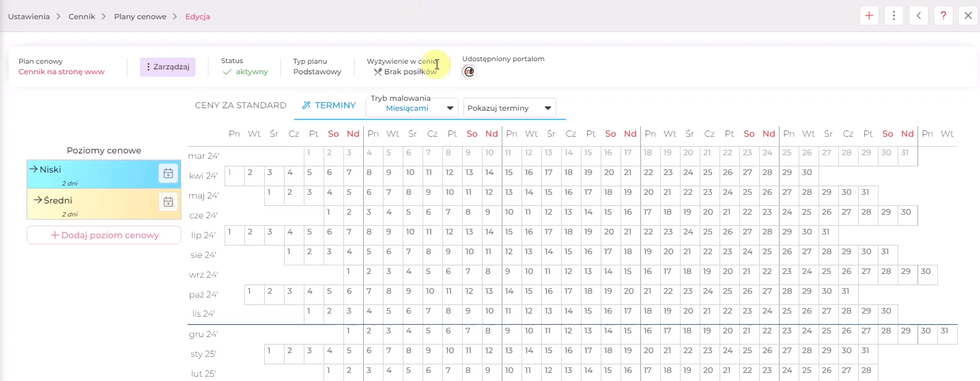Open calendar icon for Niski price level
The width and height of the screenshot is (980, 381).
tap(168, 174)
